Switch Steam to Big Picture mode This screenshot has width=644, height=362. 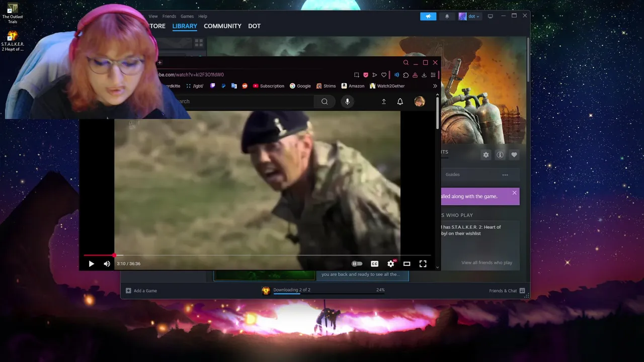[x=490, y=16]
